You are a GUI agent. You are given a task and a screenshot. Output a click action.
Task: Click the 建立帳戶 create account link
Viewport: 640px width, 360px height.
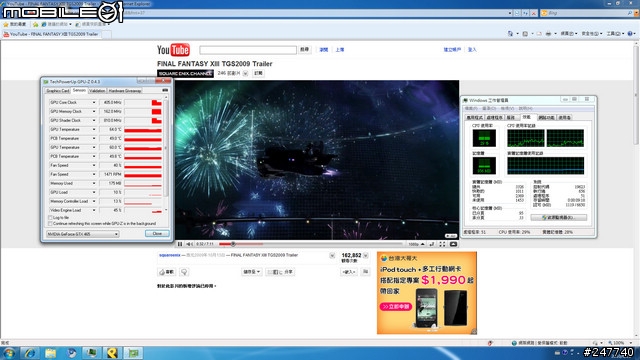tap(452, 50)
